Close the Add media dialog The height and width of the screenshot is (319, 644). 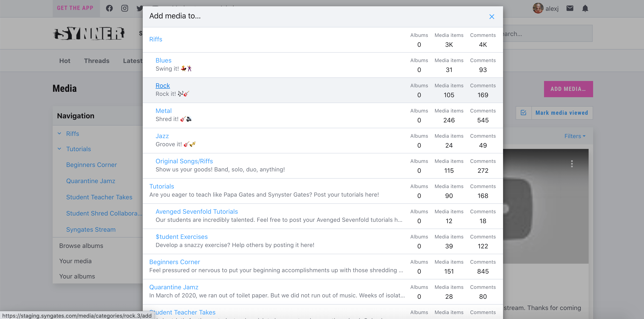click(492, 16)
